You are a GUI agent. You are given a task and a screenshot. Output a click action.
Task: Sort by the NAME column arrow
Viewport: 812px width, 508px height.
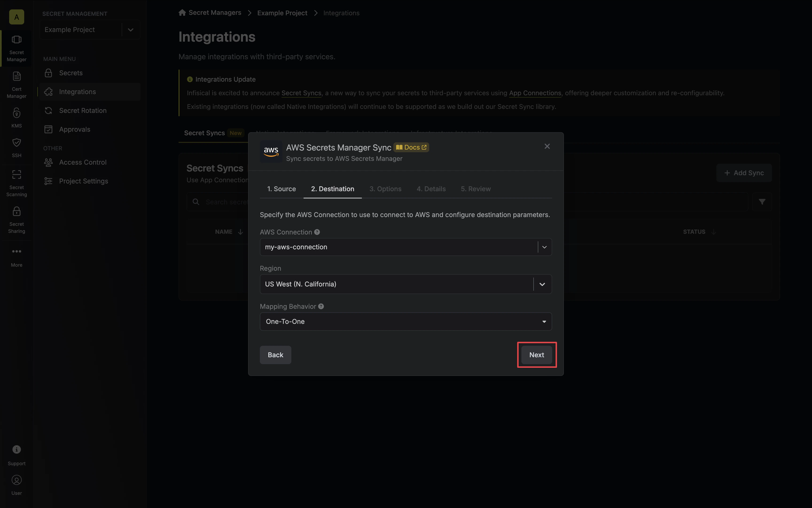[241, 232]
